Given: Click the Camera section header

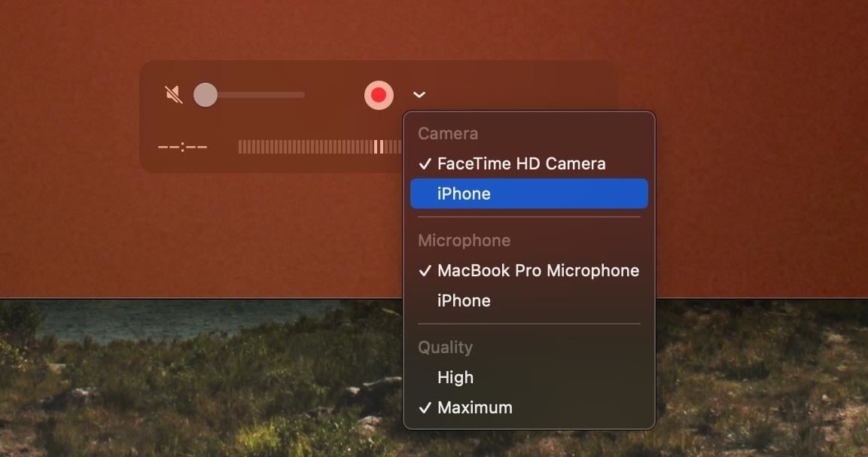Looking at the screenshot, I should [448, 134].
